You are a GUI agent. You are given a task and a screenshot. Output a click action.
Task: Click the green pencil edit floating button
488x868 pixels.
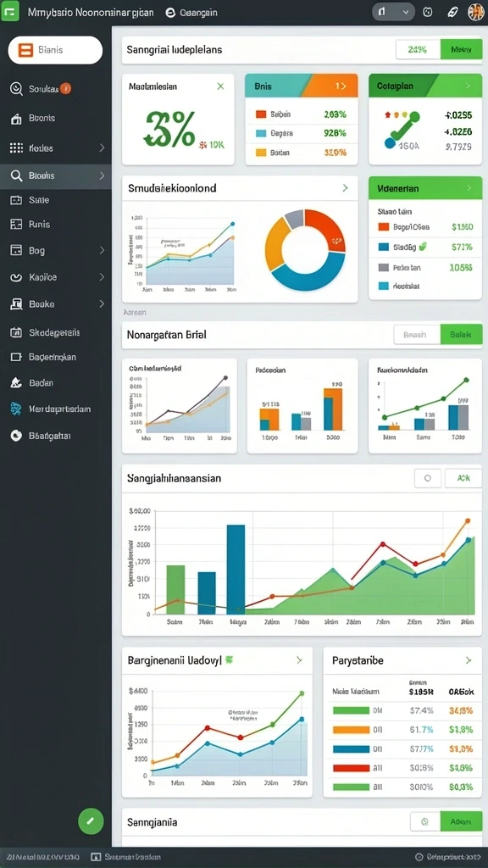pos(91,821)
